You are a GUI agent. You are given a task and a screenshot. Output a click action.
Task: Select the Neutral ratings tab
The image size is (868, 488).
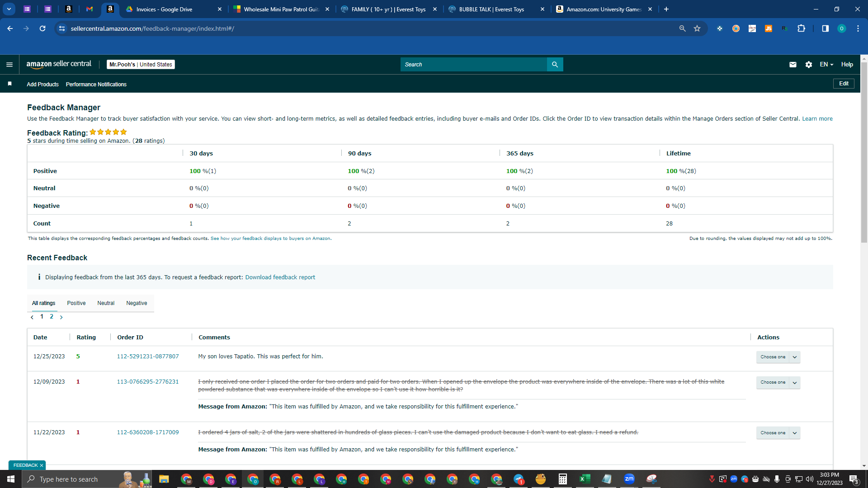point(106,303)
